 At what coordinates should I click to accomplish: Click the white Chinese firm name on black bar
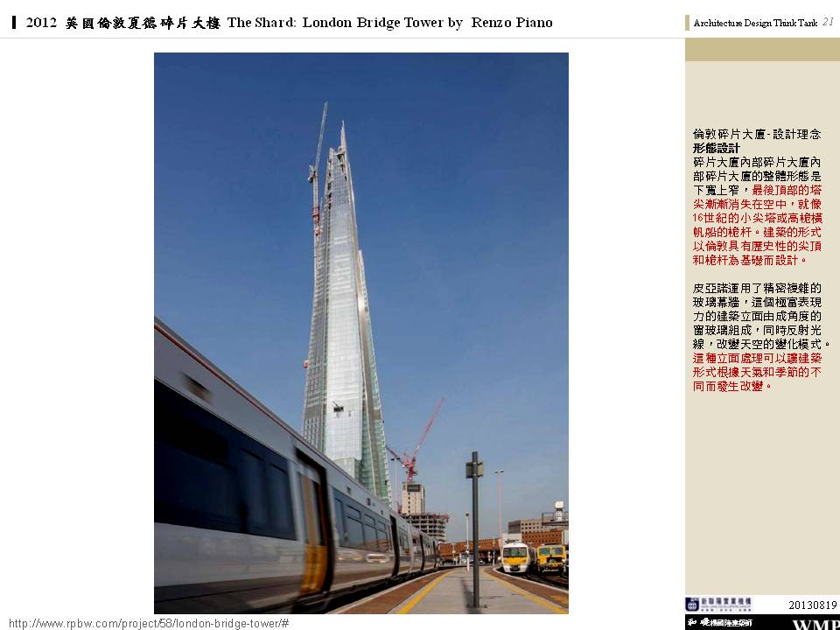(x=720, y=623)
